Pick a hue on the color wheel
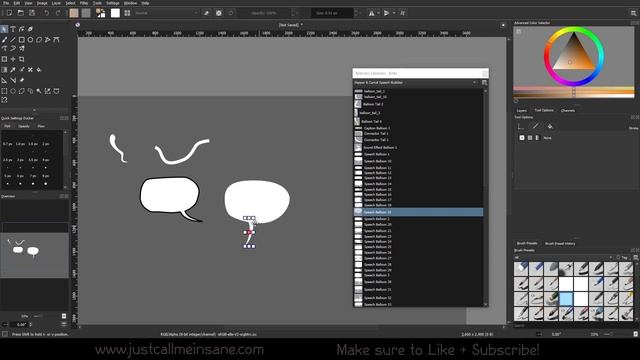The width and height of the screenshot is (640, 360). [x=573, y=56]
